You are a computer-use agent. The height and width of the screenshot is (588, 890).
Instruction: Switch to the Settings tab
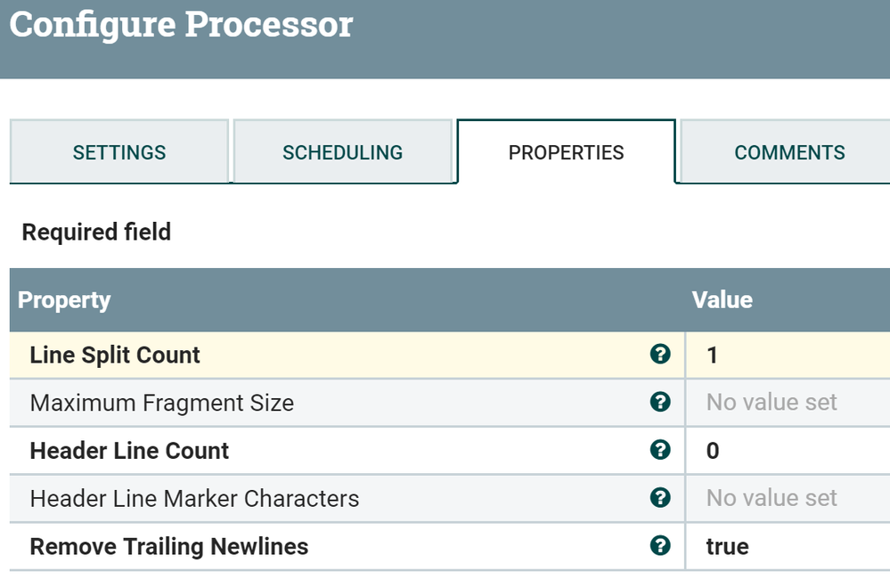[x=119, y=152]
